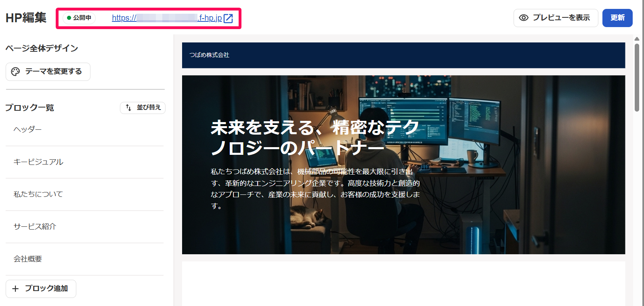Click the sort arrows icon beside 並び替え

tap(128, 108)
